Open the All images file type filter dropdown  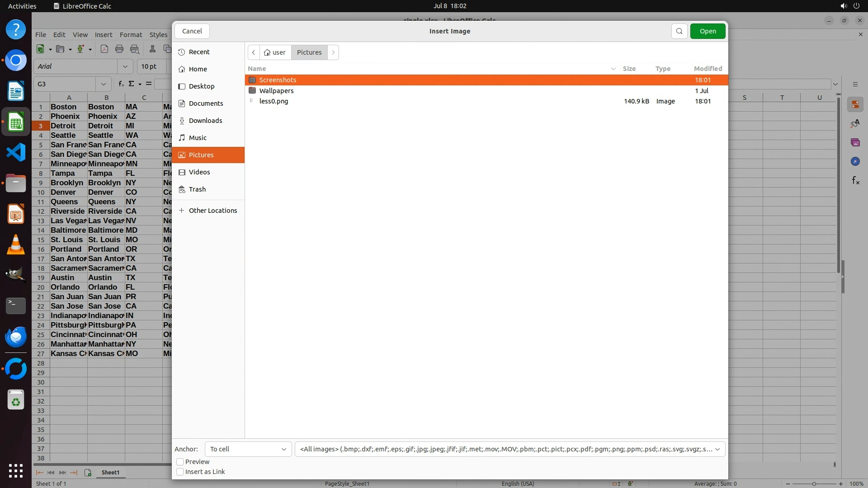click(509, 449)
